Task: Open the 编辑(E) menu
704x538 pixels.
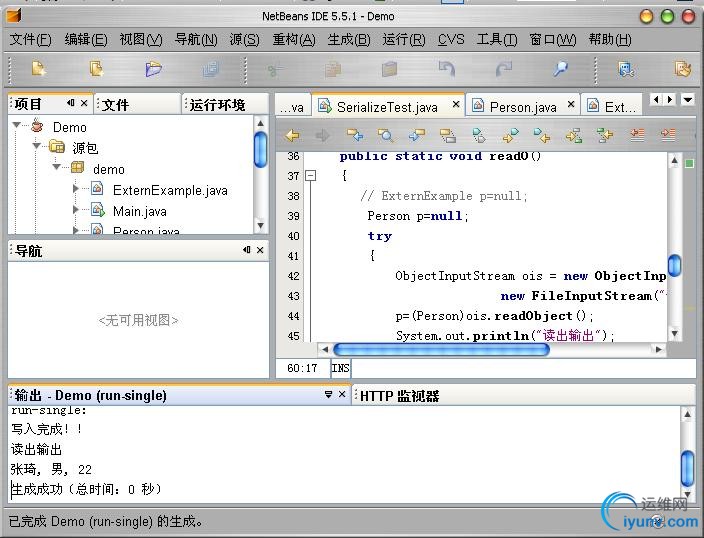Action: coord(86,40)
